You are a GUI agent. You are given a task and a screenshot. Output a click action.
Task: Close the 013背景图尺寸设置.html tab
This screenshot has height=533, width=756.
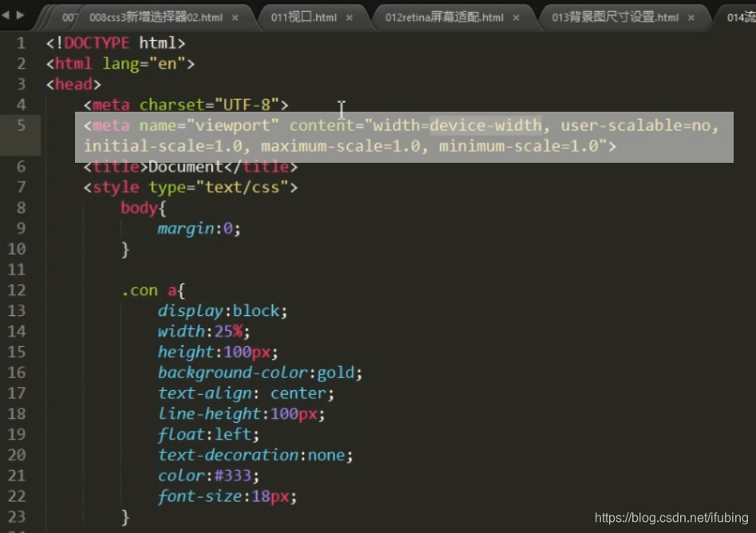tap(691, 18)
